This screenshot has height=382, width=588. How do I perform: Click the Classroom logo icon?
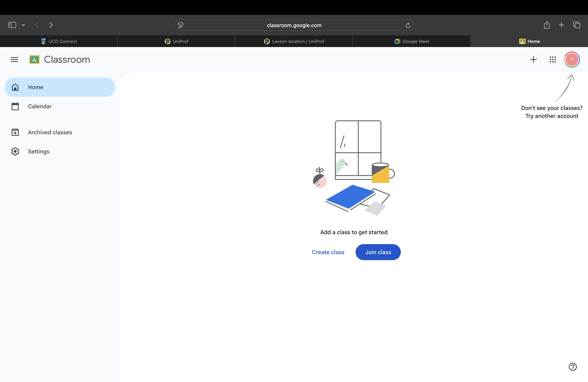click(x=34, y=60)
